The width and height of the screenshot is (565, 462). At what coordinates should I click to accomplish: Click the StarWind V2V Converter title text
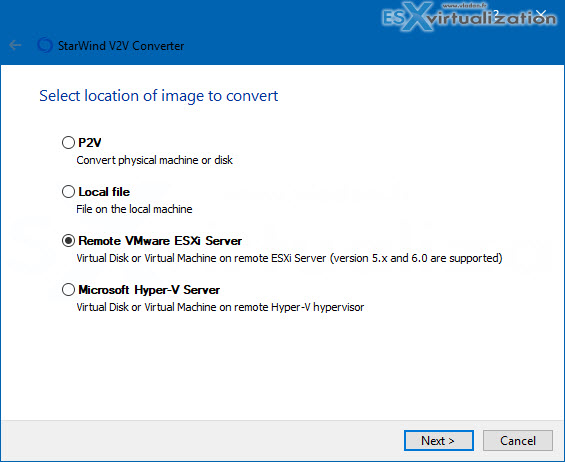pyautogui.click(x=121, y=46)
